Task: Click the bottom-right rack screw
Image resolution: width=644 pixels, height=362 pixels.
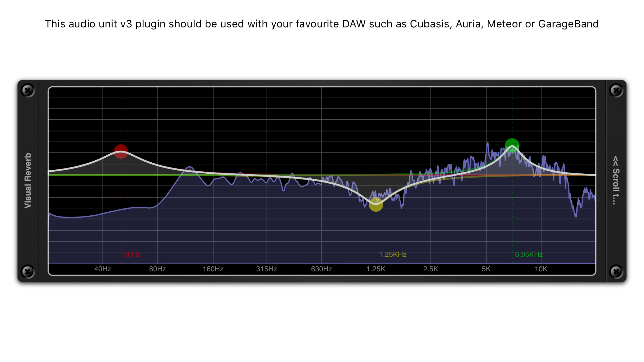Action: click(616, 272)
